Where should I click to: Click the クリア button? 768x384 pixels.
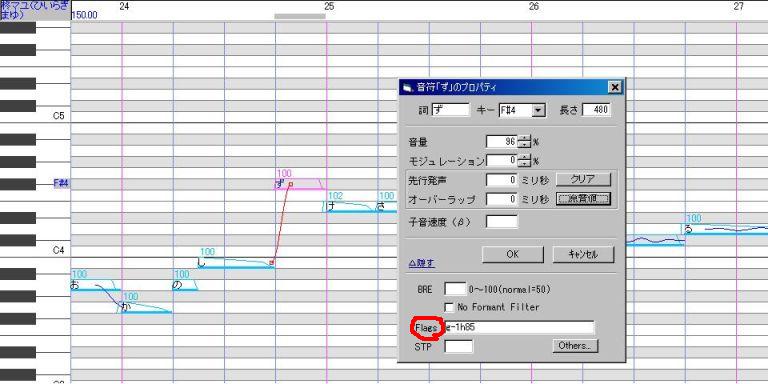pyautogui.click(x=583, y=180)
